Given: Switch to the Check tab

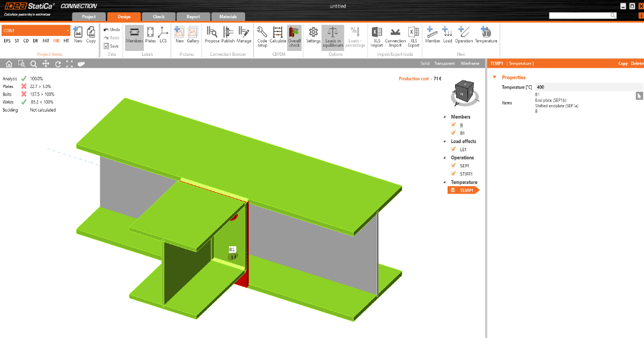Looking at the screenshot, I should point(158,17).
